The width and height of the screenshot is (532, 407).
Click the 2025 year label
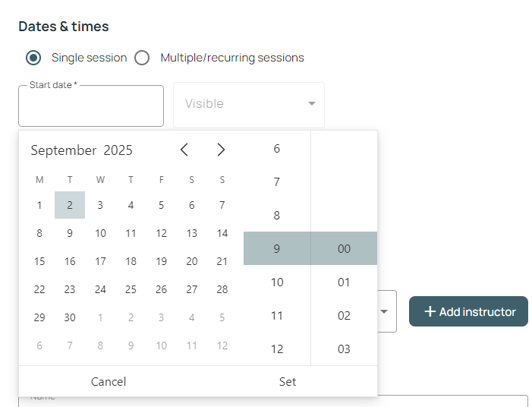point(118,150)
